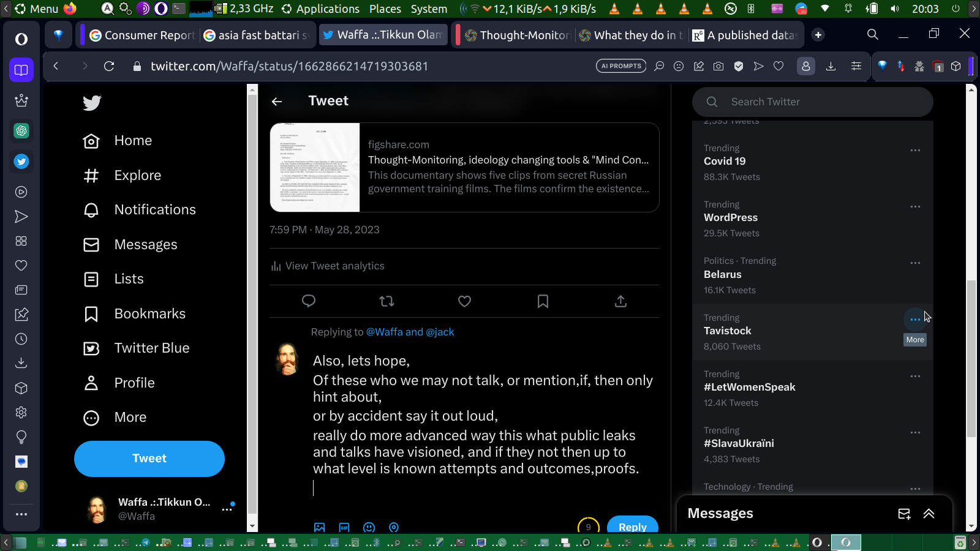This screenshot has width=980, height=551.
Task: Open more options for WordPress trend
Action: pyautogui.click(x=915, y=206)
